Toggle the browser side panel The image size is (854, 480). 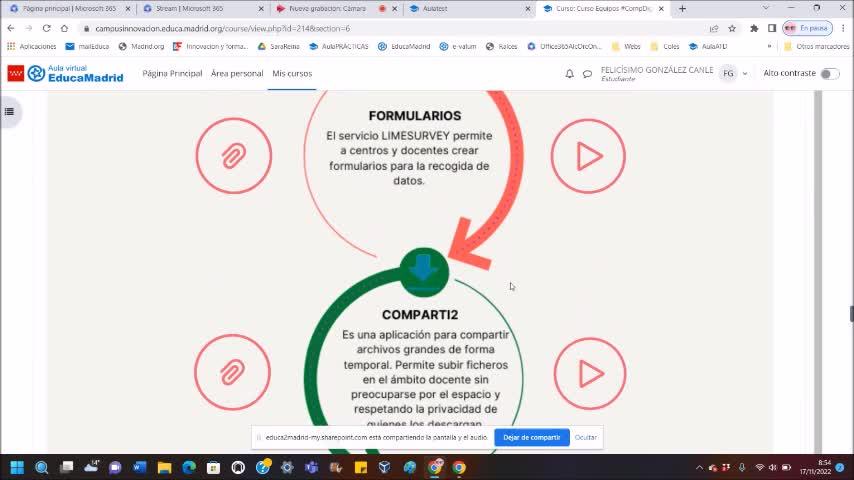(772, 28)
